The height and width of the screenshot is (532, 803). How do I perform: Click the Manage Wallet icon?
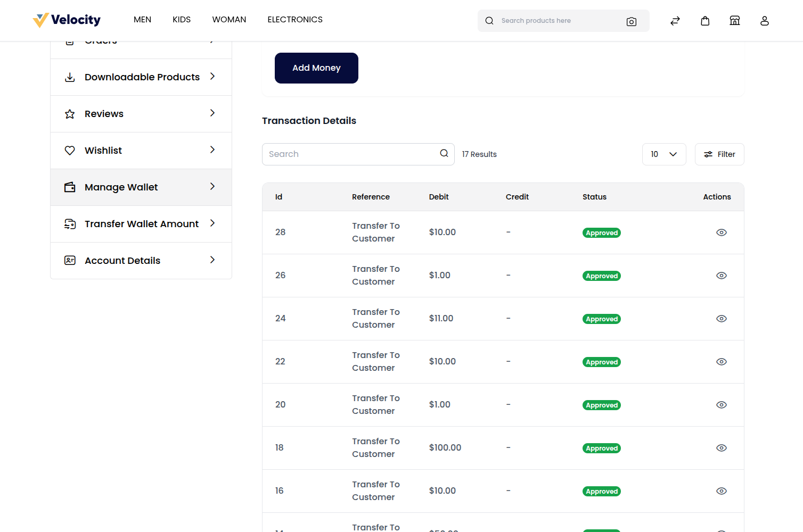[x=70, y=187]
